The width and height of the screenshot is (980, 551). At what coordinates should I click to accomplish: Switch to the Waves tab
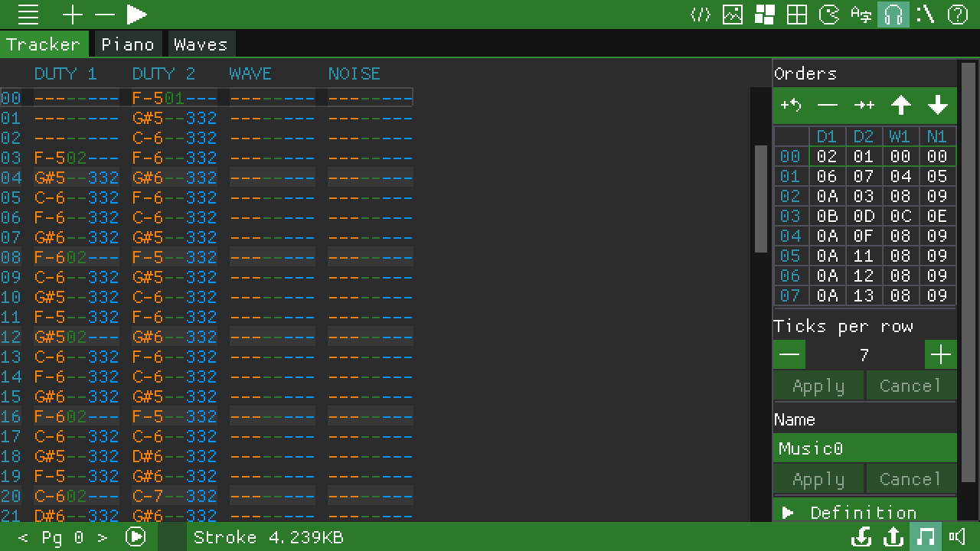point(201,44)
